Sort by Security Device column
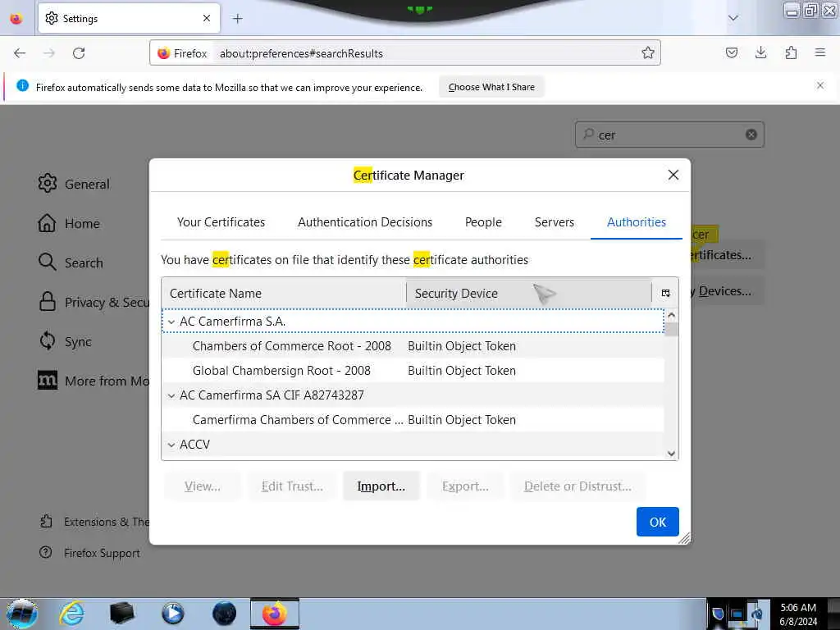Viewport: 840px width, 630px height. 529,293
